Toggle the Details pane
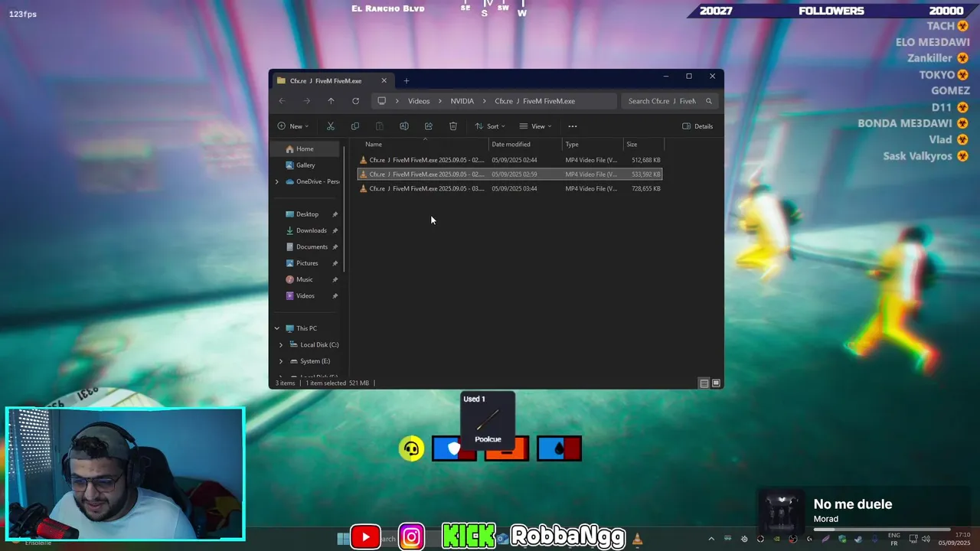980x551 pixels. [697, 126]
